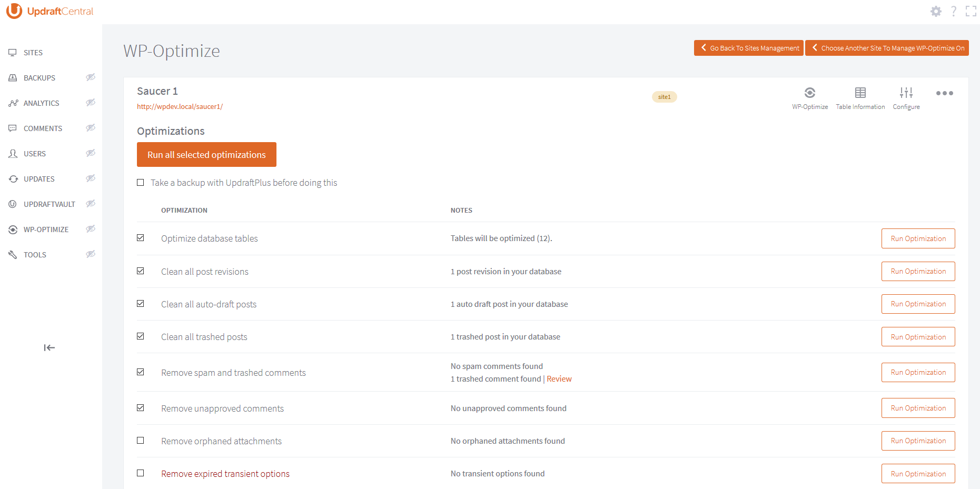Click the Optimize database tables label

tap(210, 238)
